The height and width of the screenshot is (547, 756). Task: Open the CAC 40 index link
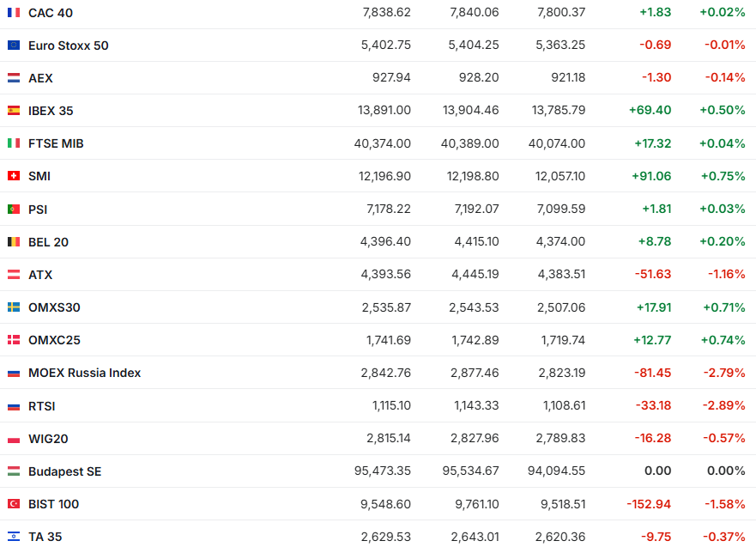click(x=51, y=12)
